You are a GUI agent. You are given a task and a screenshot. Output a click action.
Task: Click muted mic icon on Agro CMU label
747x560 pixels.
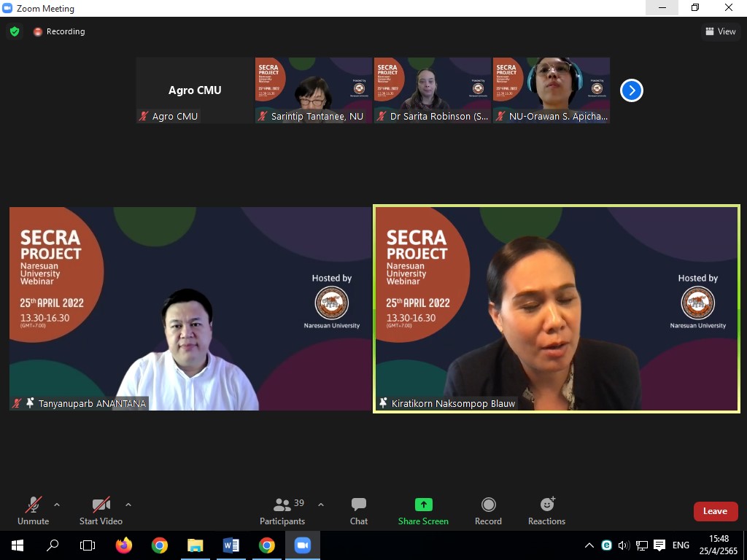click(144, 116)
